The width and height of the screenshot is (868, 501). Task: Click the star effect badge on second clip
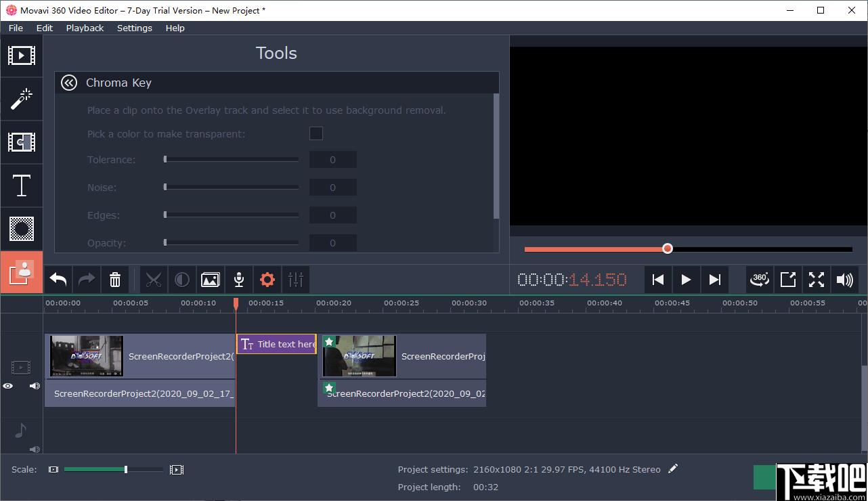pyautogui.click(x=329, y=342)
